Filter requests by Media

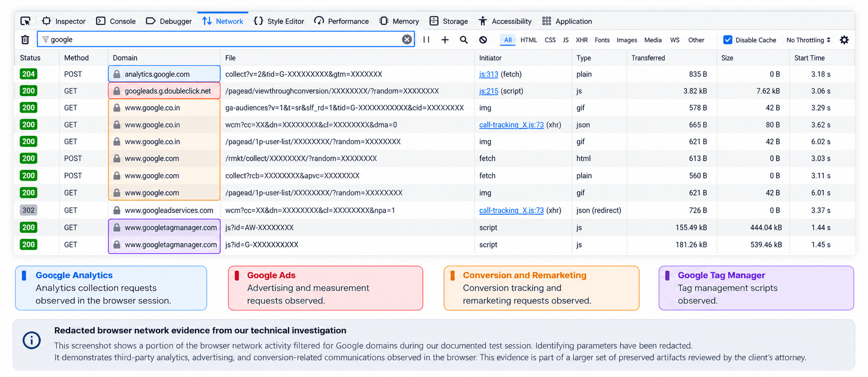[x=653, y=40]
